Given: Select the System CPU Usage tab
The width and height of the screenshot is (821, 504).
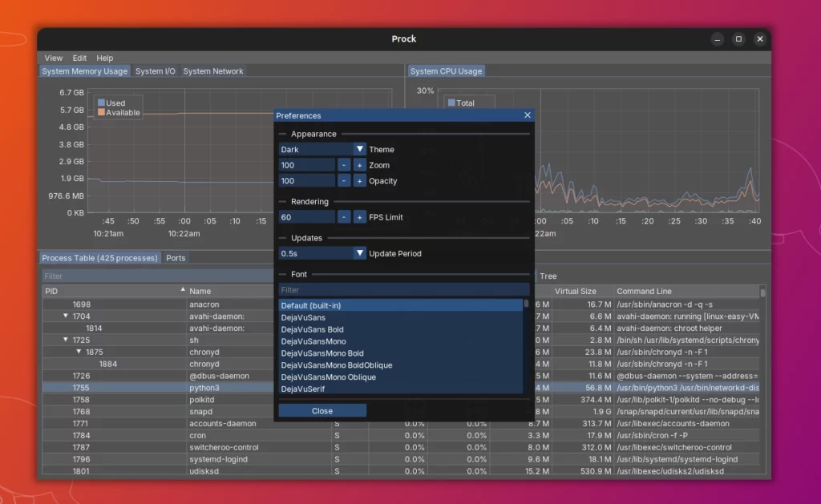Looking at the screenshot, I should coord(446,71).
